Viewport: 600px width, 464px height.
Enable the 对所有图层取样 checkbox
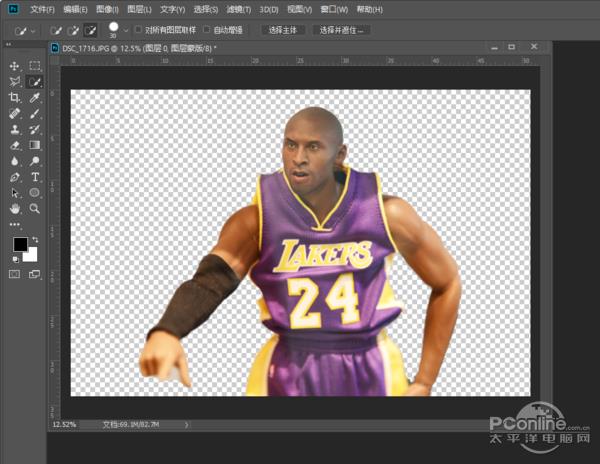139,29
